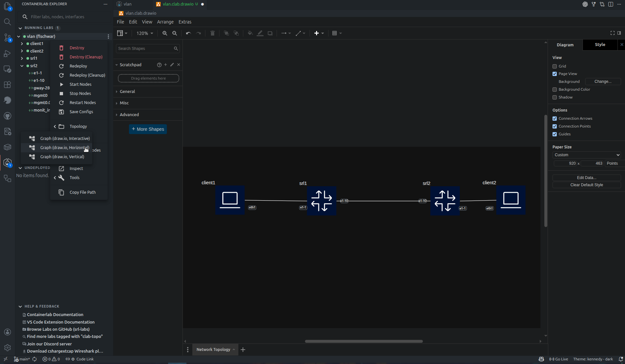Expand the Advanced shapes section
625x364 pixels.
point(148,115)
